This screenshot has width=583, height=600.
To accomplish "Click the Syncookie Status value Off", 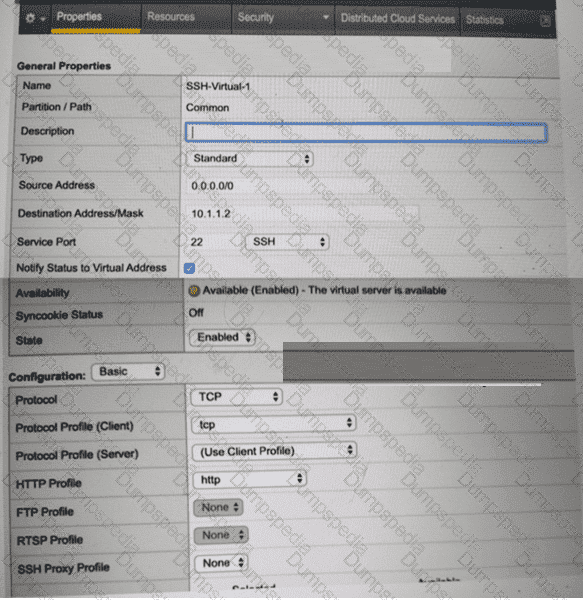I will (196, 313).
